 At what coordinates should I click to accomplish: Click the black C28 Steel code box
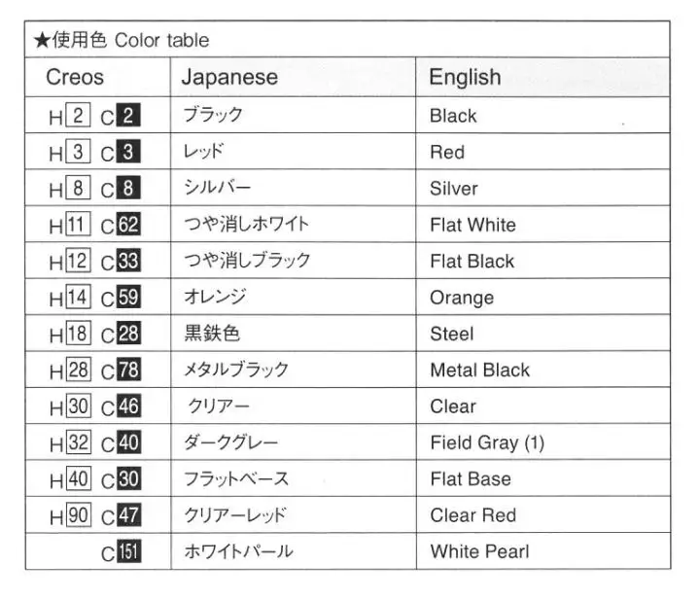(x=128, y=333)
